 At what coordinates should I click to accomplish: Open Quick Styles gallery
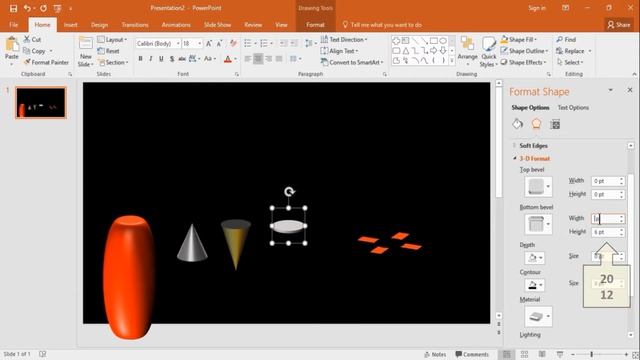[489, 52]
